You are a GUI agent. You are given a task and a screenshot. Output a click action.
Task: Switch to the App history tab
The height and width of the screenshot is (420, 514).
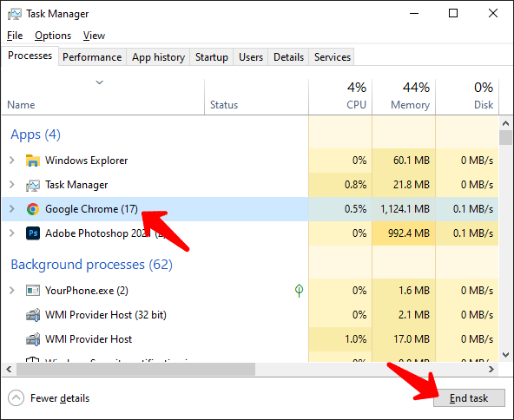coord(158,57)
